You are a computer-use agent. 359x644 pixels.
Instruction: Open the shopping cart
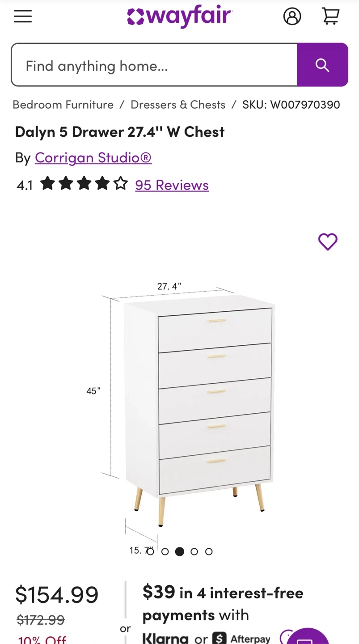[330, 16]
